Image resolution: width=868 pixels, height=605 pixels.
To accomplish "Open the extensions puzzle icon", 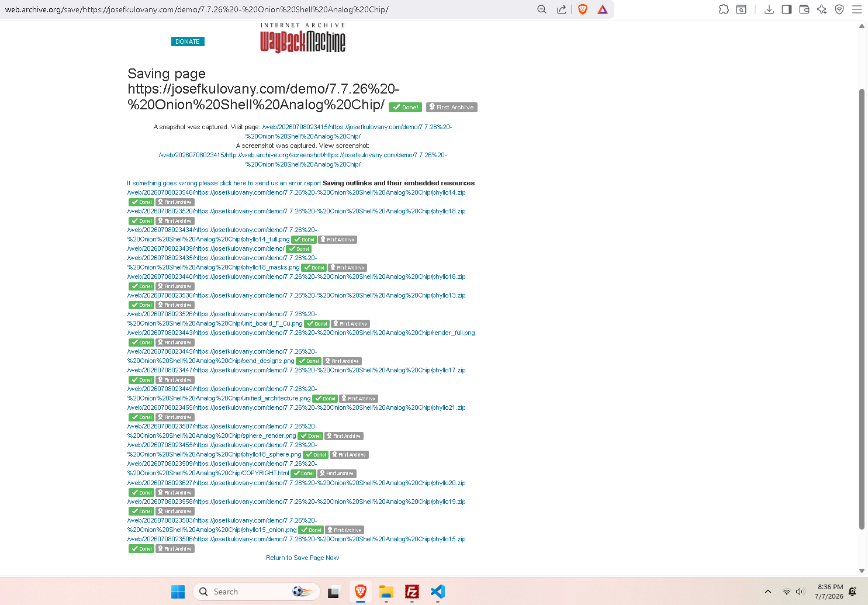I will (724, 9).
